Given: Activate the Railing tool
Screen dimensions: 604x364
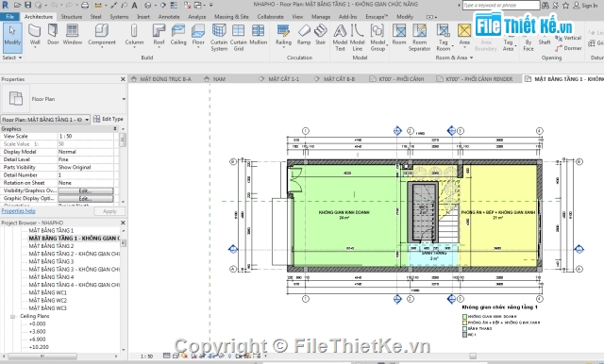Looking at the screenshot, I should (x=283, y=35).
